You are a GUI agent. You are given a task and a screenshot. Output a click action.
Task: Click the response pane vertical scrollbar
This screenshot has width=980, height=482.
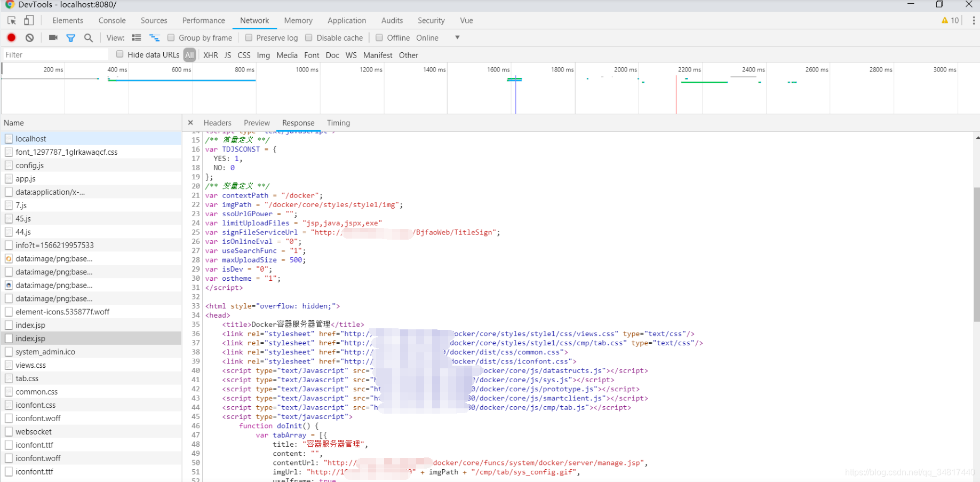tap(977, 254)
